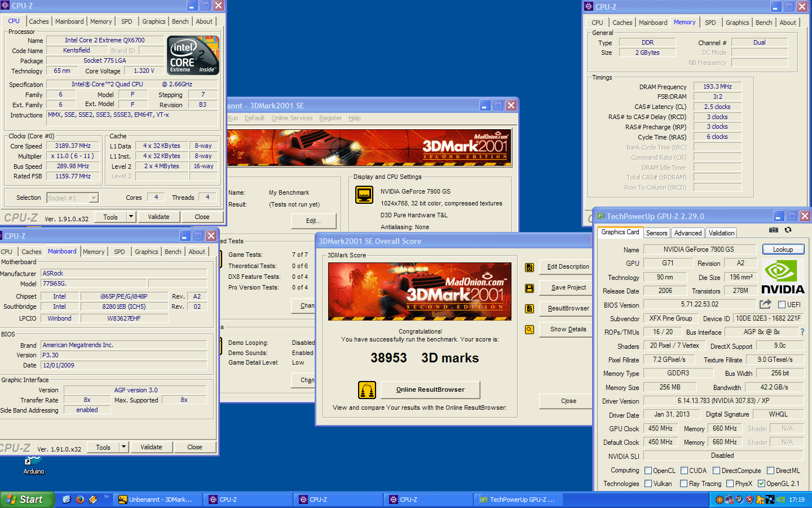Open SPD tab in CPU-Z Mainboard window
The width and height of the screenshot is (812, 508).
[x=120, y=252]
